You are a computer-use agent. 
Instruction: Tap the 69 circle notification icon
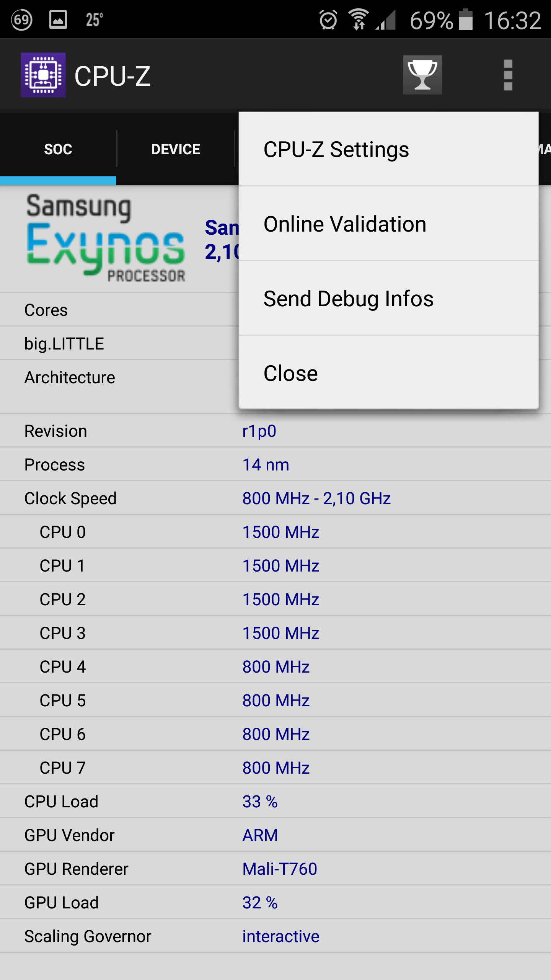[21, 20]
